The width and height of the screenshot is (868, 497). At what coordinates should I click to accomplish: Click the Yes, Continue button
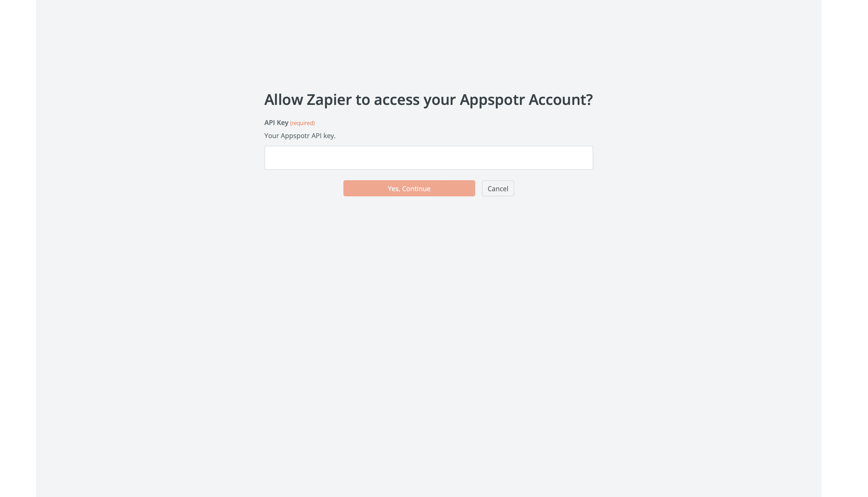[x=409, y=188]
